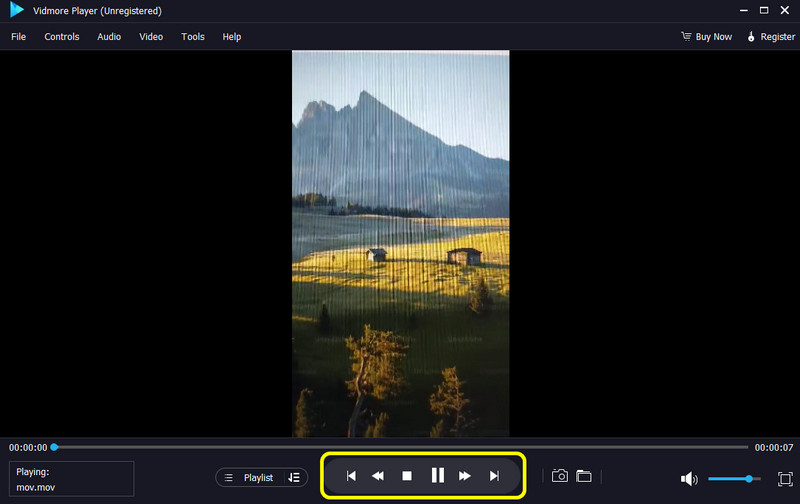Screen dimensions: 800x504
Task: Click the fast forward button
Action: (x=465, y=477)
